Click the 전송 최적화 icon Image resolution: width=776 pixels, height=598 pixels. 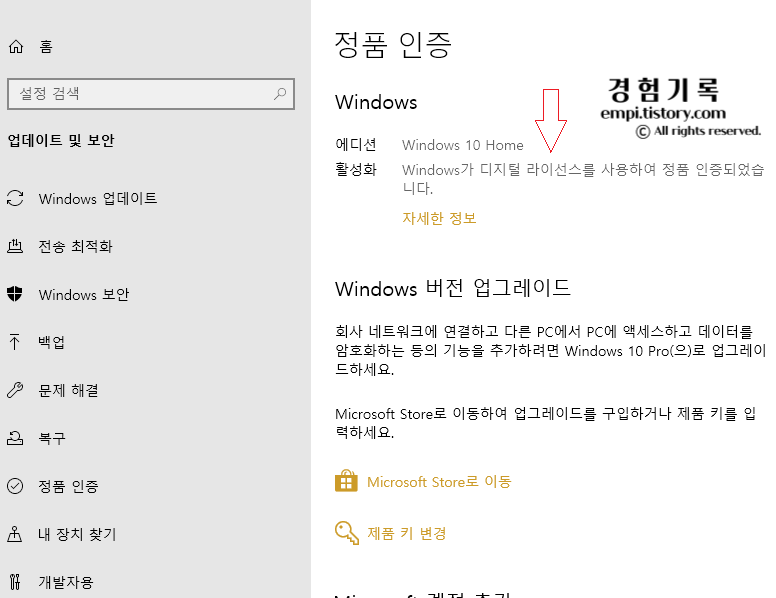15,246
